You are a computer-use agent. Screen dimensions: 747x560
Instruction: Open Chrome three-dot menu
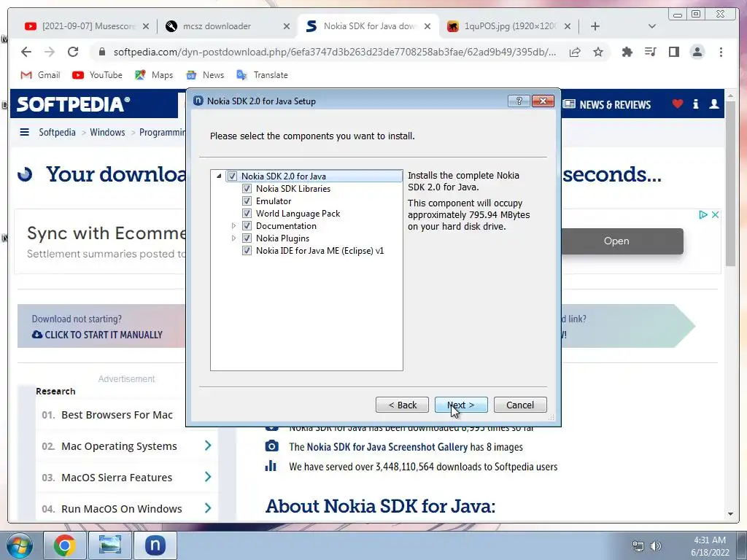click(x=721, y=52)
